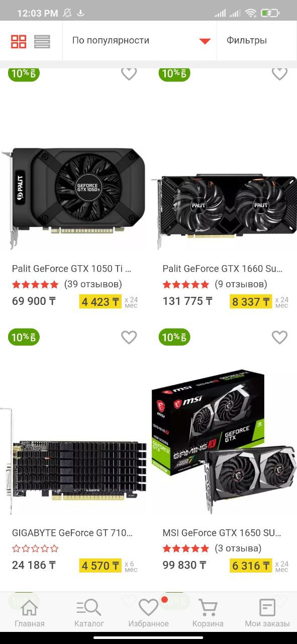297x644 pixels.
Task: Open Palit GeForce GTX 1050 Ti title
Action: [x=72, y=269]
